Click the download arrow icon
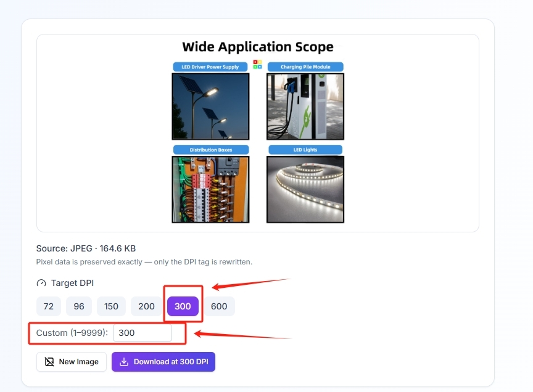533x392 pixels. pyautogui.click(x=124, y=362)
